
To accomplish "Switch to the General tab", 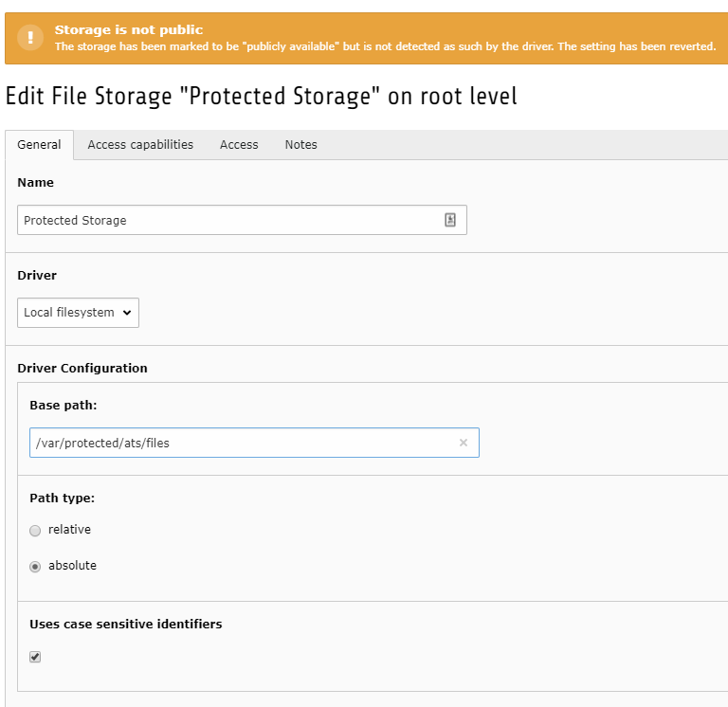I will tap(39, 145).
